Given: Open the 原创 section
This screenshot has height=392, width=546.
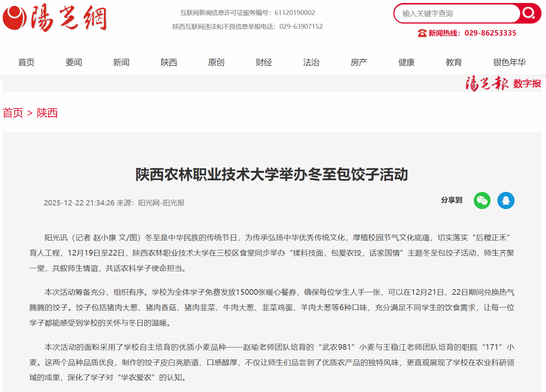Looking at the screenshot, I should coord(216,62).
